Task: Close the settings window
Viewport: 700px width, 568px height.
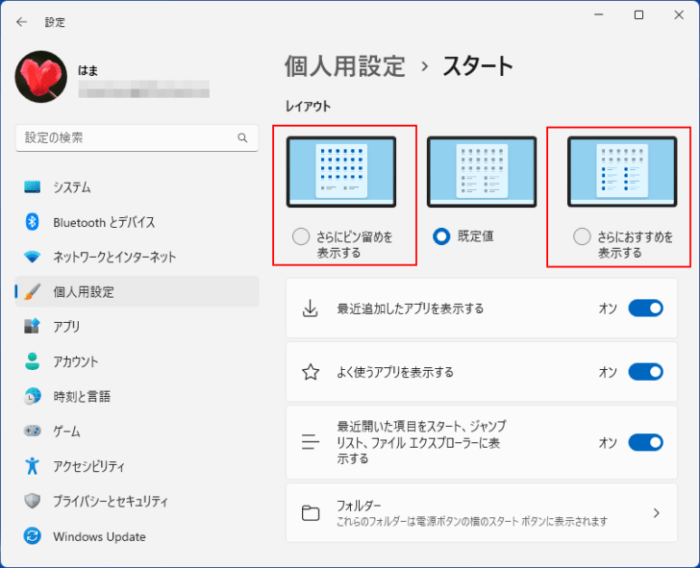Action: point(679,15)
